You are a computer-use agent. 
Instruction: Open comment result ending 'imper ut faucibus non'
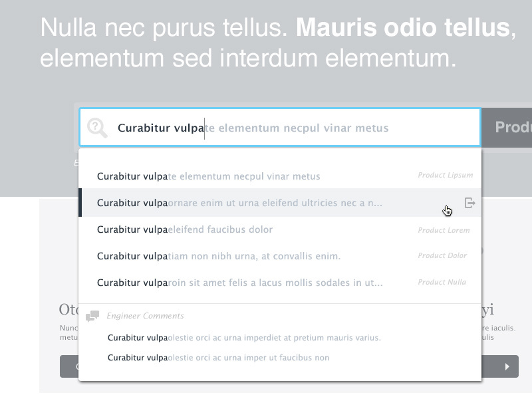pos(218,358)
